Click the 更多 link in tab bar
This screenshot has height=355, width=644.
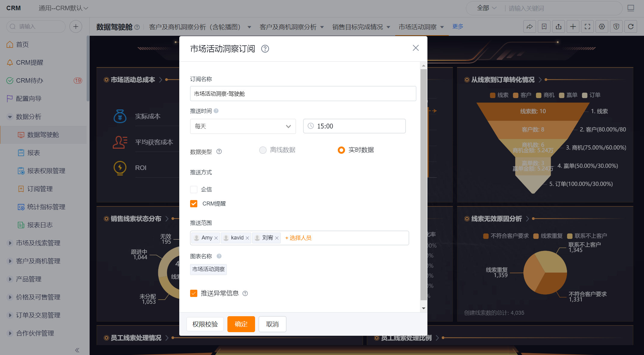pos(458,26)
